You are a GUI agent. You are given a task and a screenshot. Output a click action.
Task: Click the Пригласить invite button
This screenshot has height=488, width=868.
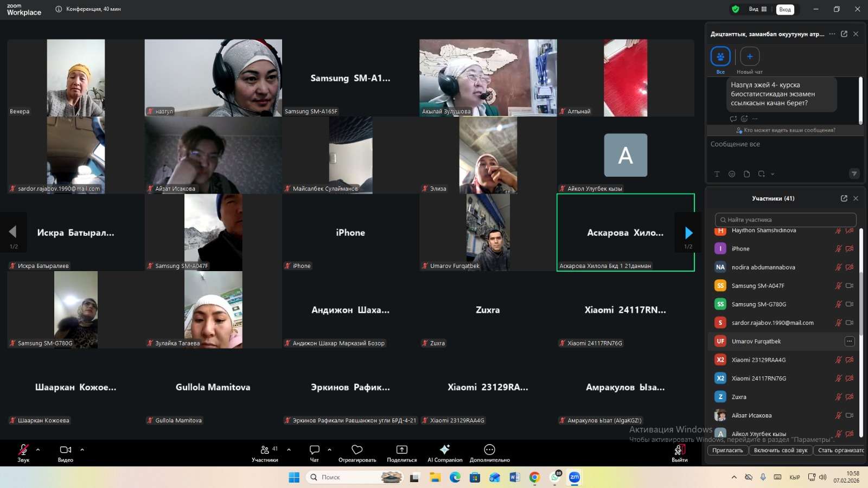(727, 450)
